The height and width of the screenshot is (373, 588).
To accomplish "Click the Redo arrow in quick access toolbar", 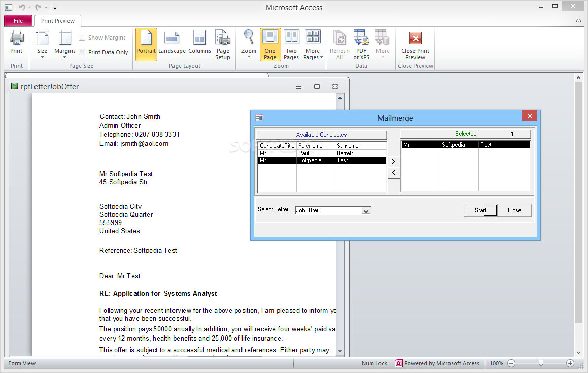I will (x=38, y=7).
